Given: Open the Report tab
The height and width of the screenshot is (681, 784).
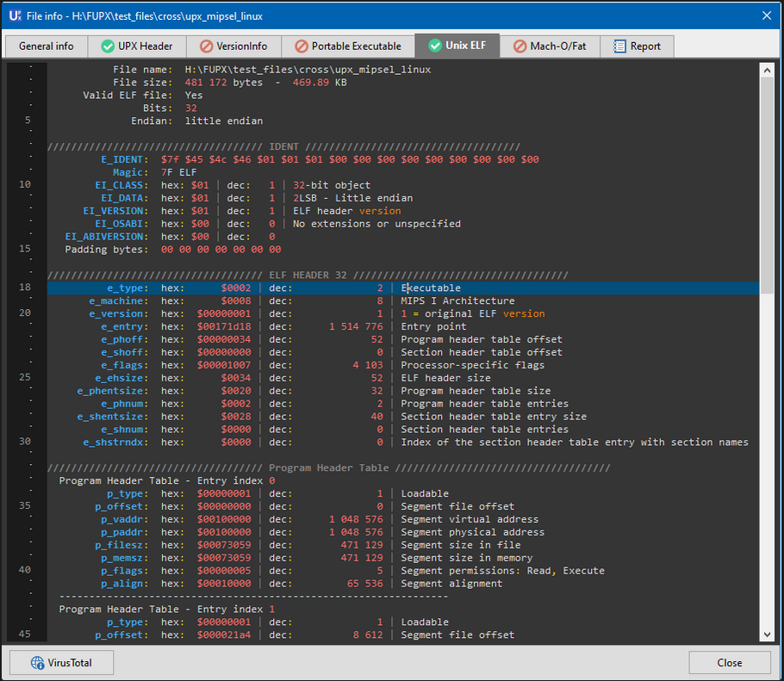Looking at the screenshot, I should point(637,46).
